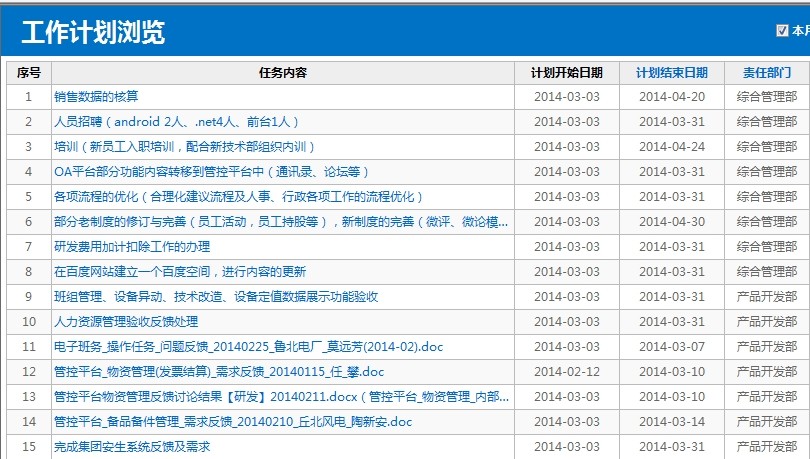
Task: Open task 人力资源管理验收反馈处理
Action: pyautogui.click(x=126, y=322)
